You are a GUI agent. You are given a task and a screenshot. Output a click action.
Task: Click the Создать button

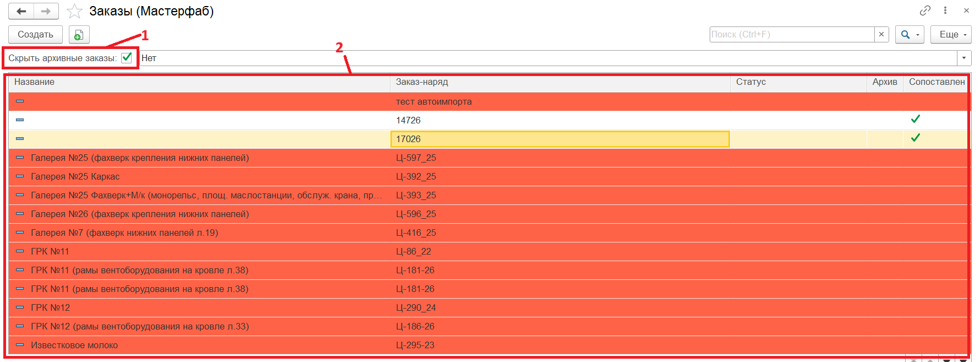pyautogui.click(x=35, y=35)
